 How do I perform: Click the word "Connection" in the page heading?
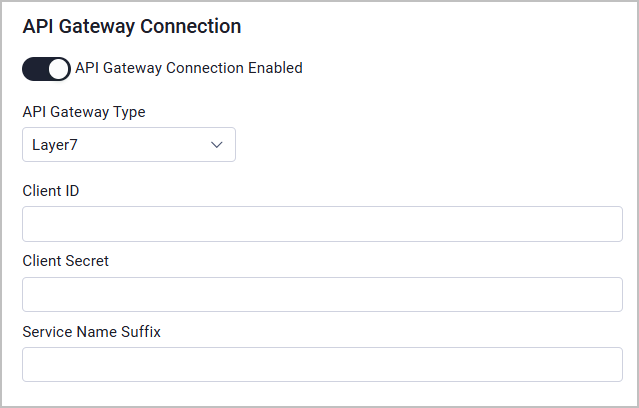pyautogui.click(x=191, y=26)
